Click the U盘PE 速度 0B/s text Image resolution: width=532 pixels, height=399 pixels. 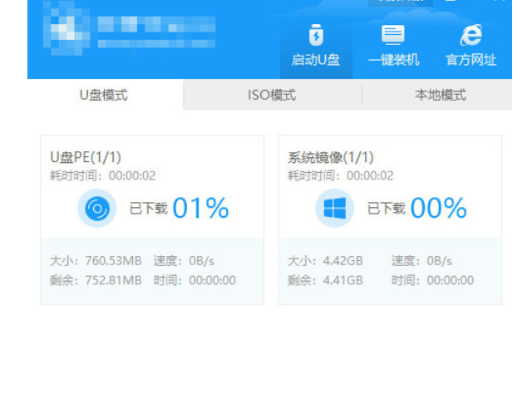coord(184,261)
